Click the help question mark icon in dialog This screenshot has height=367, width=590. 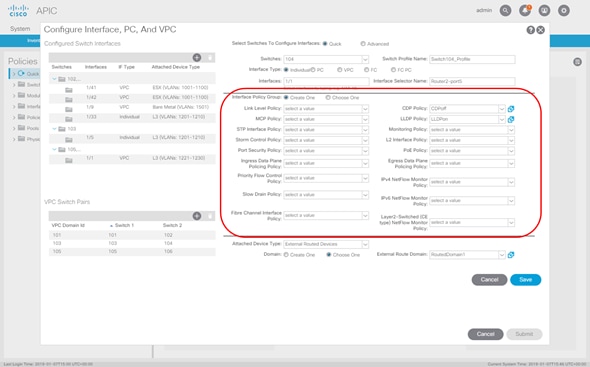(531, 30)
